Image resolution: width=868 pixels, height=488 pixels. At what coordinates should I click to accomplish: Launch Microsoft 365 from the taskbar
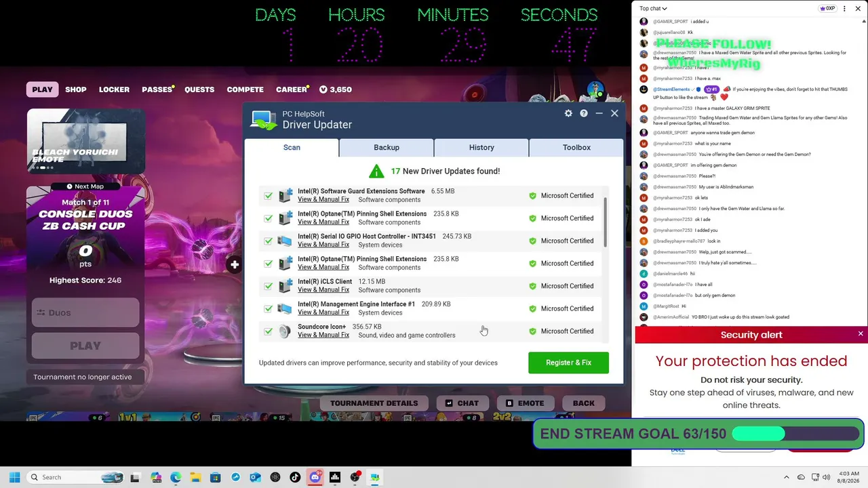click(x=156, y=477)
